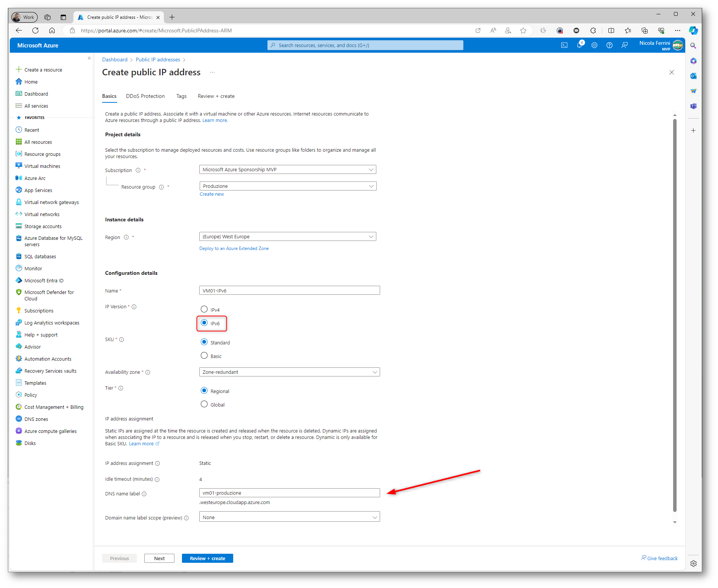Click the page vertical scrollbar thumb
This screenshot has width=718, height=588.
675,315
